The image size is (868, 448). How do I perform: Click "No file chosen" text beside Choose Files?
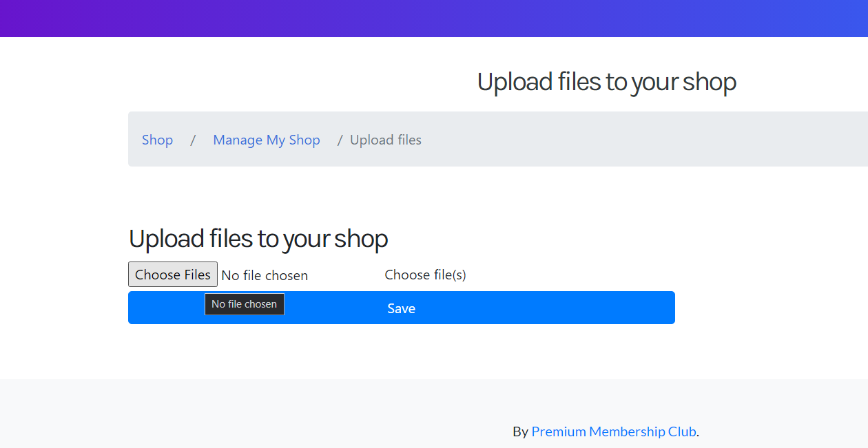click(x=265, y=275)
